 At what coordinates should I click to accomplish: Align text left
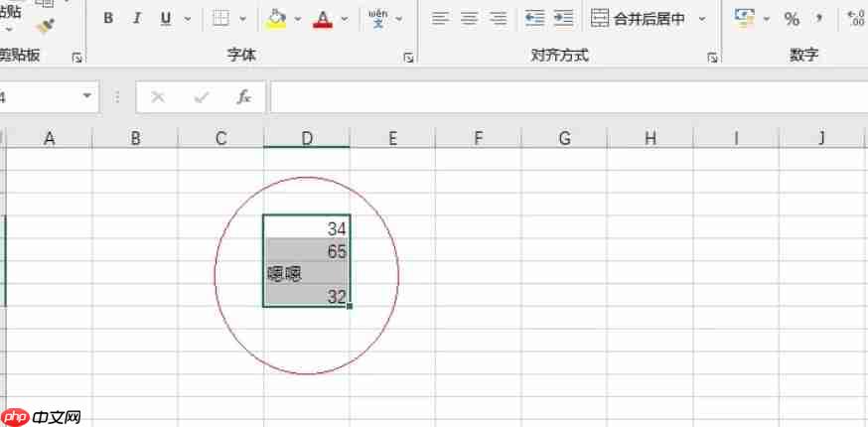tap(440, 19)
